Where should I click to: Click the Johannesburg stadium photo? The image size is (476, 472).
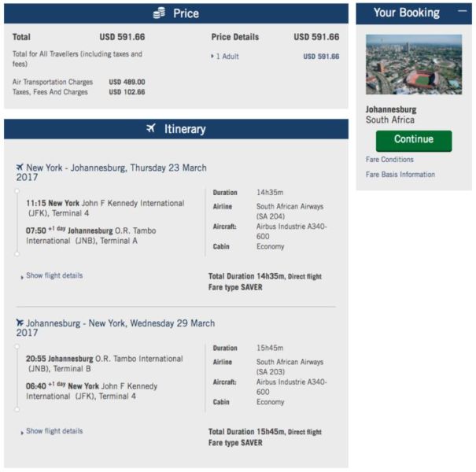(x=414, y=65)
